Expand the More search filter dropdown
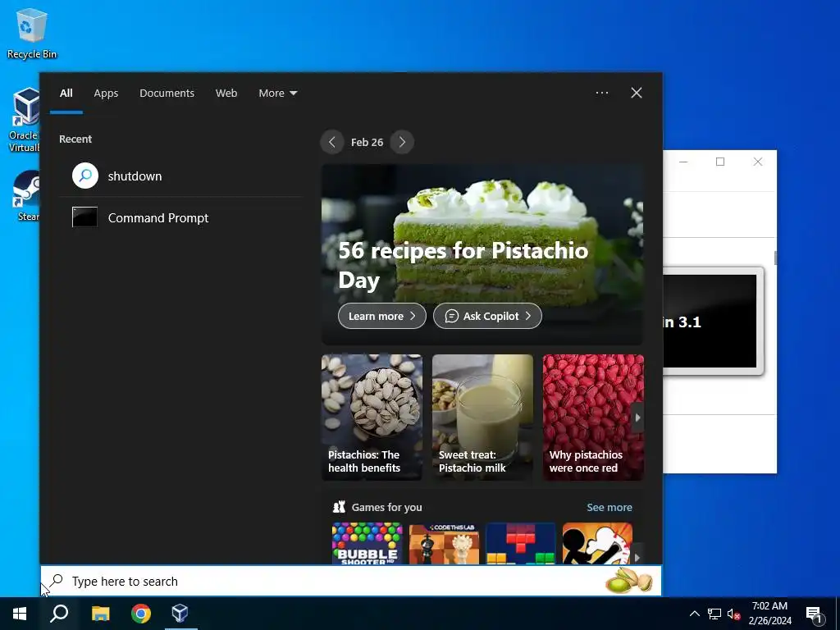 click(x=277, y=94)
